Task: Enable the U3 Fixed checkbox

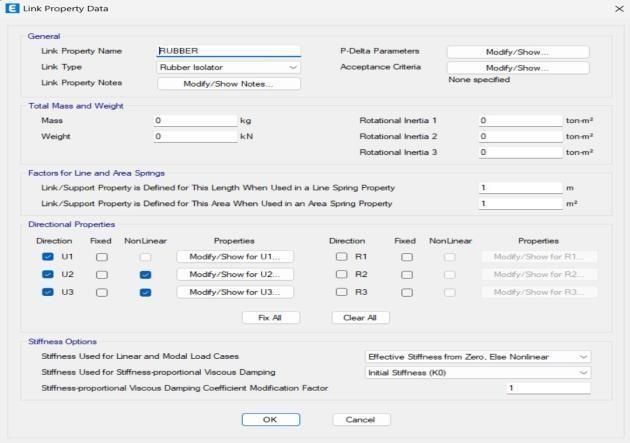Action: click(101, 292)
